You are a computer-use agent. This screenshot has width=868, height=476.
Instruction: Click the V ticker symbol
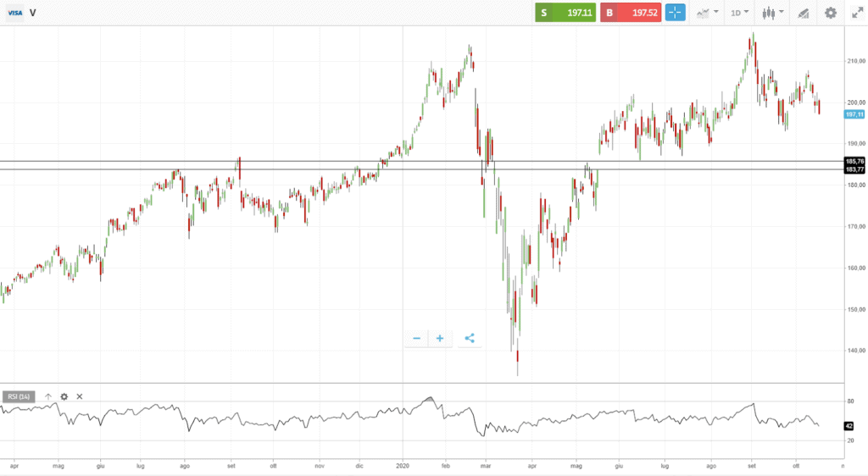point(33,13)
